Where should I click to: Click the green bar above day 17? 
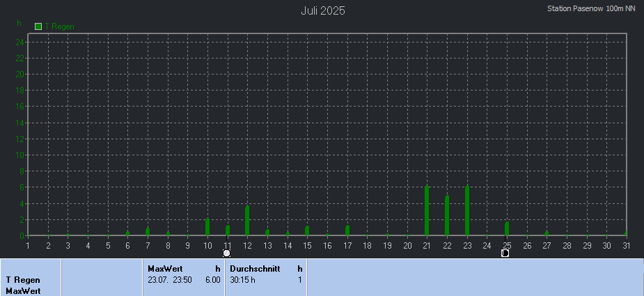click(347, 231)
